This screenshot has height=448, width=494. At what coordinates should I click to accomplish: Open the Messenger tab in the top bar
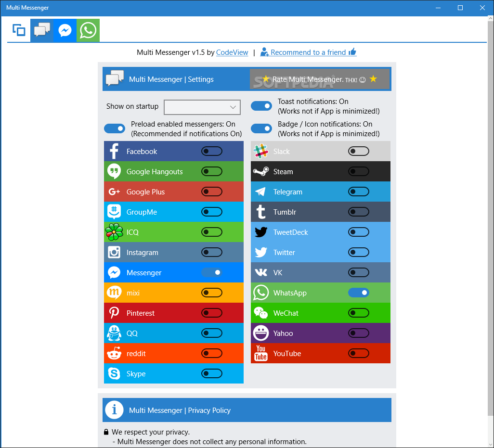point(65,30)
